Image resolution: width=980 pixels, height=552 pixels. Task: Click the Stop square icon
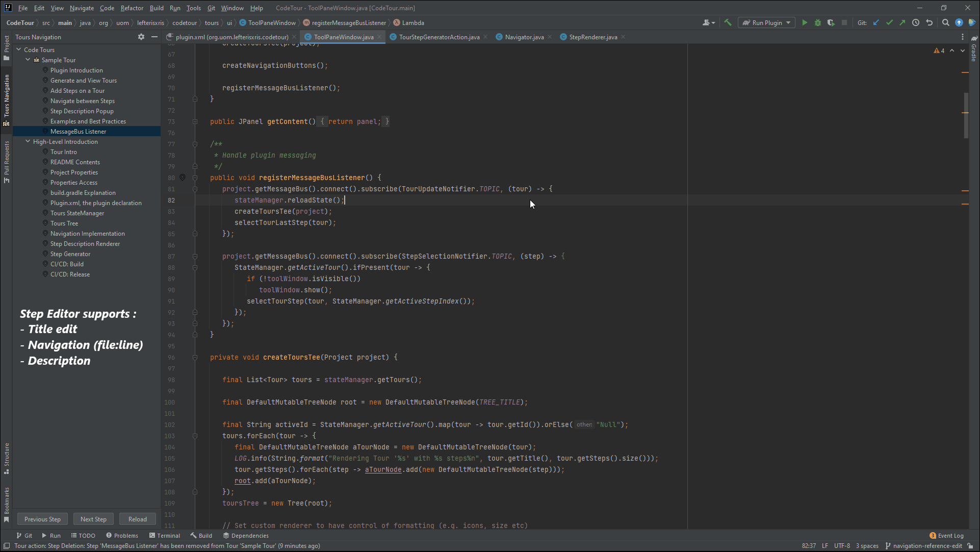pos(844,22)
